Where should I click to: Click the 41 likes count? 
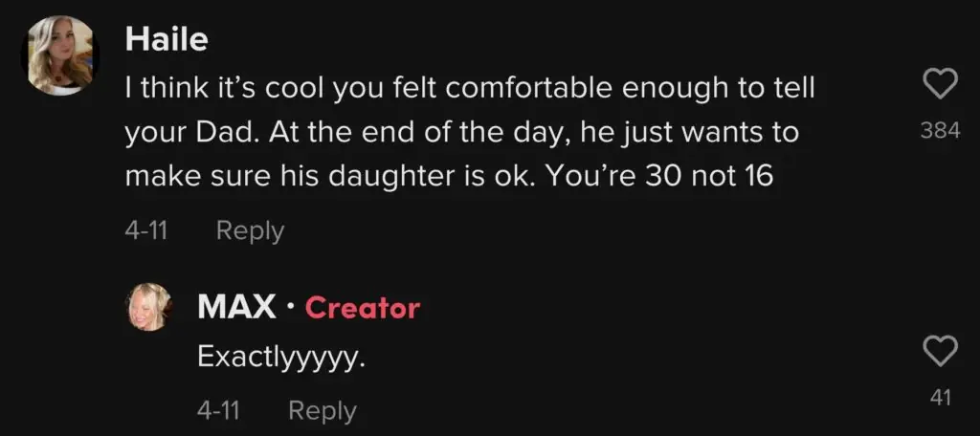coord(941,397)
